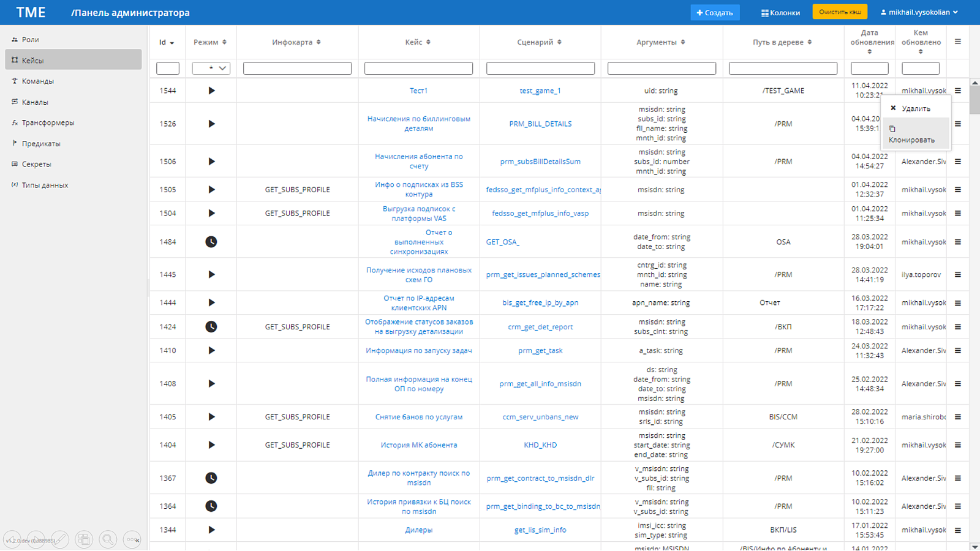The width and height of the screenshot is (980, 551).
Task: Open the Тест1 case link
Action: (x=418, y=91)
